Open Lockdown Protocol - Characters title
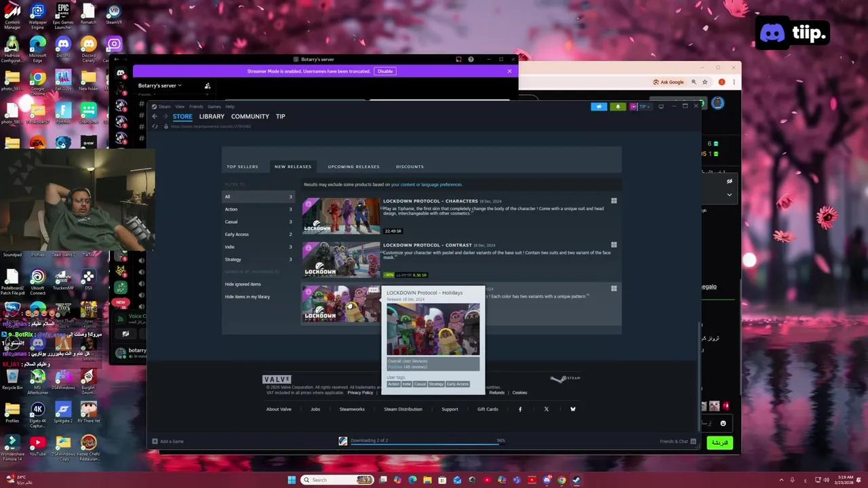The width and height of the screenshot is (868, 488). (430, 201)
